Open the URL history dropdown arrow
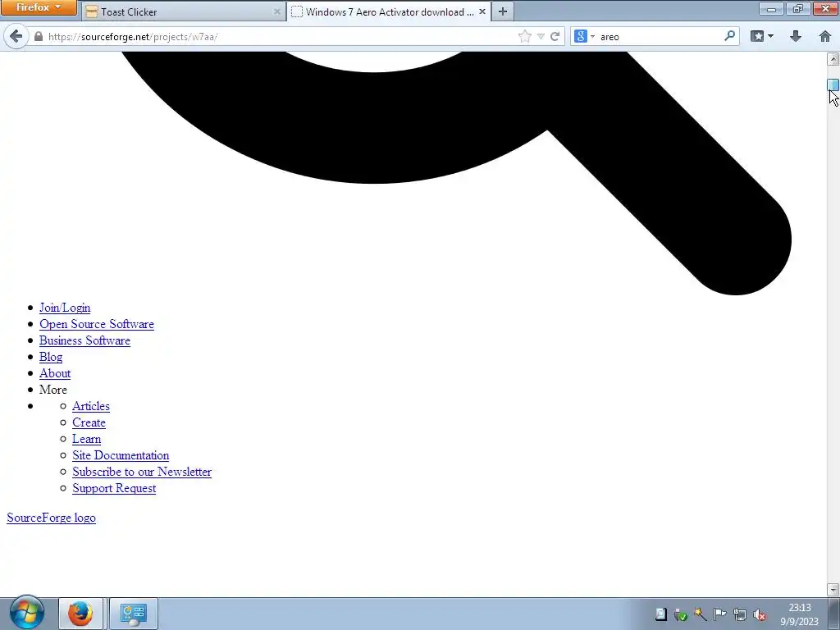This screenshot has height=630, width=840. pos(541,36)
